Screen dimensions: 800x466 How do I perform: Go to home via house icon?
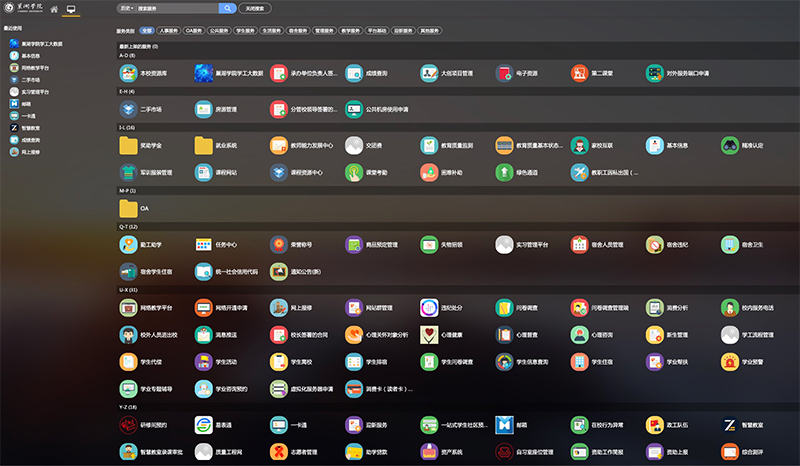click(x=54, y=9)
